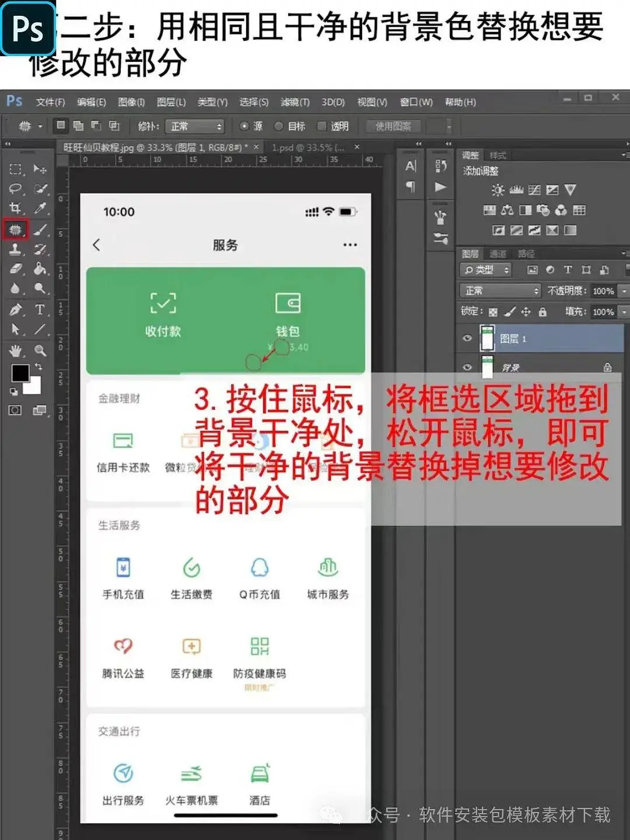Select the Paint Bucket tool
This screenshot has height=840, width=630.
pos(40,269)
